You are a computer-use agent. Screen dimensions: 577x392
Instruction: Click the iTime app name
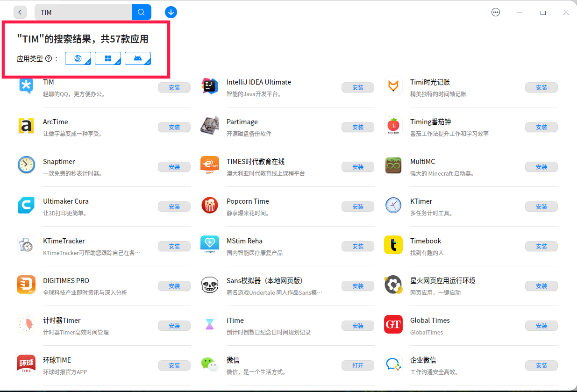pos(235,321)
